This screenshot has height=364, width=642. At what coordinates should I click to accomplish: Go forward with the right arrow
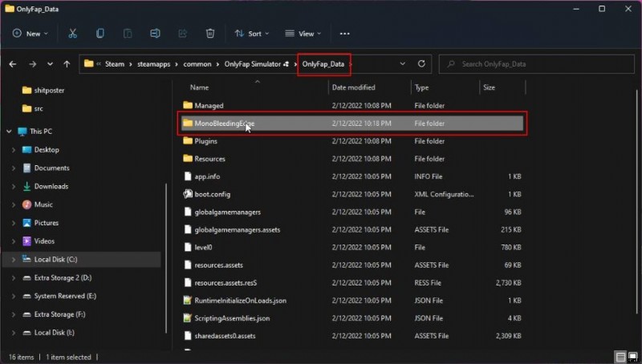(32, 64)
